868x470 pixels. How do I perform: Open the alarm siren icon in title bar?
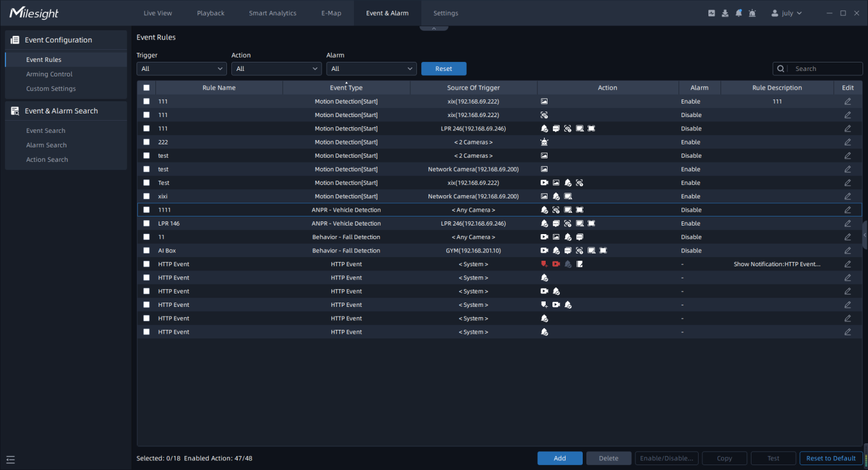point(753,13)
